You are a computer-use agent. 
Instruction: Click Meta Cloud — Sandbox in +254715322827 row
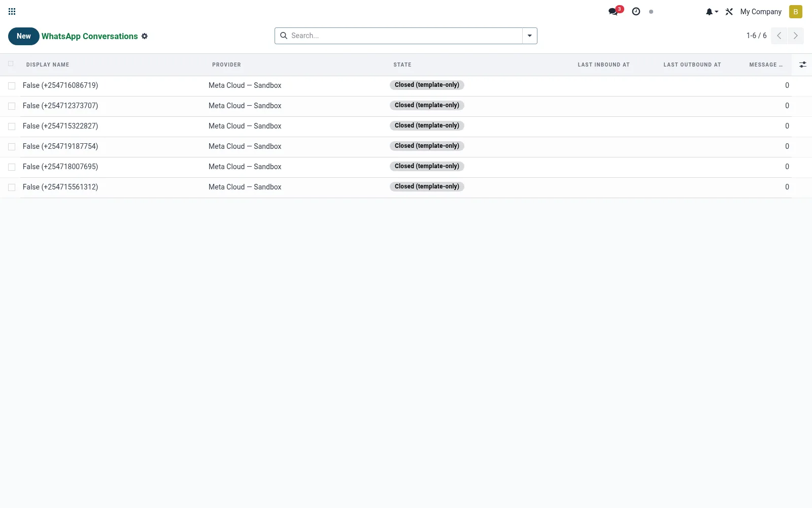pyautogui.click(x=245, y=126)
